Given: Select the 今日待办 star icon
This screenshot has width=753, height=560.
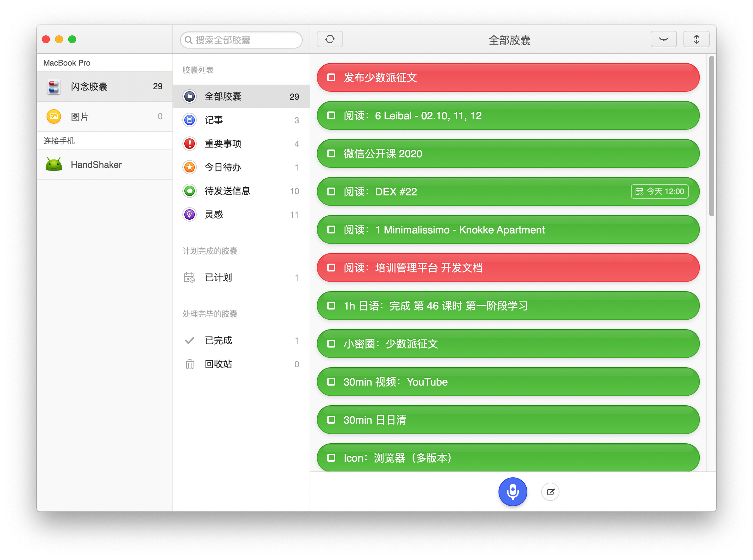Looking at the screenshot, I should [190, 168].
